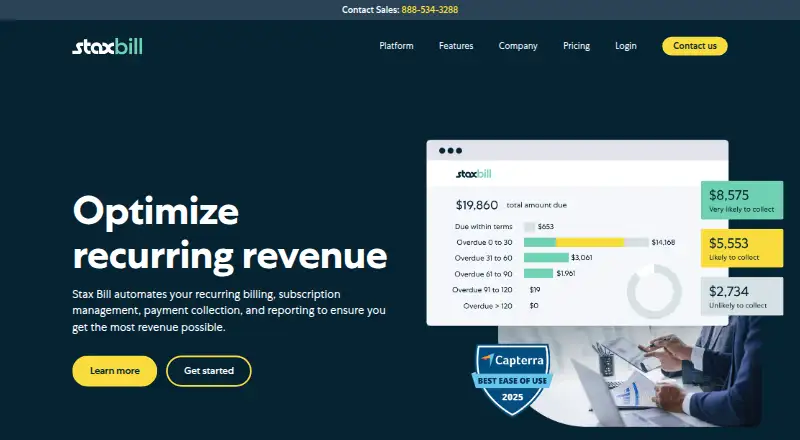Click the Overdue 61 to 90 bar
Image resolution: width=800 pixels, height=440 pixels.
538,274
